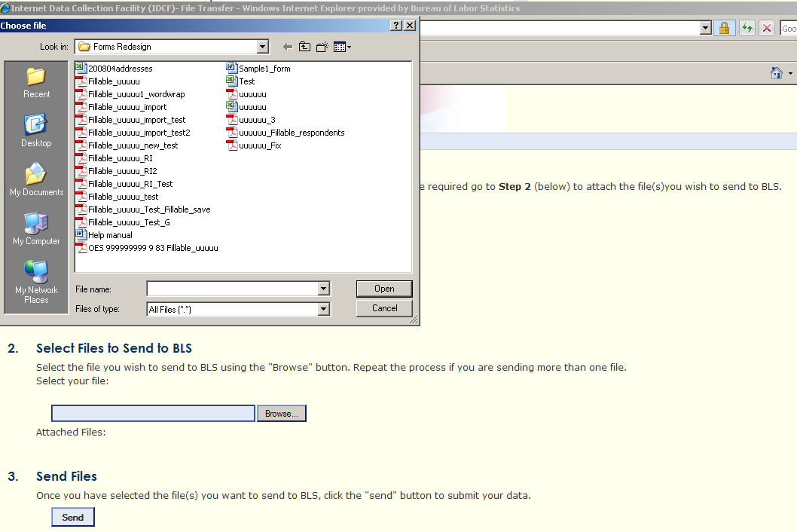The image size is (797, 532).
Task: Create a new folder in dialog
Action: (x=322, y=47)
